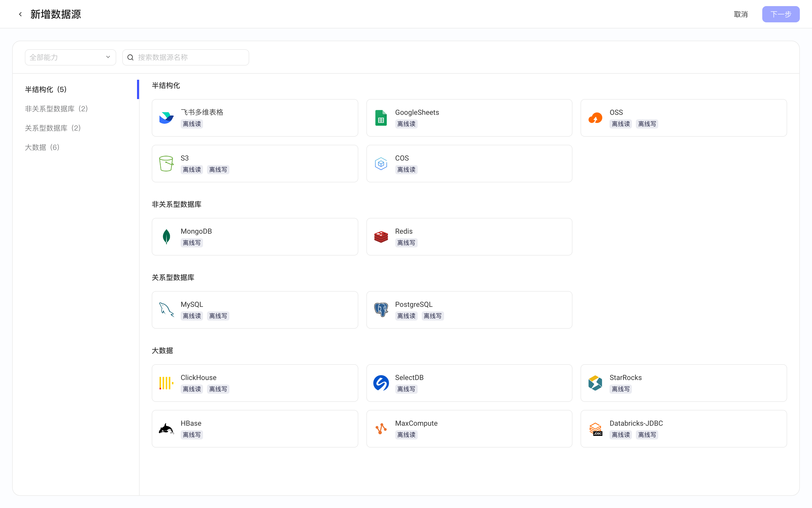Focus the 搜索数据源名称 search field
The width and height of the screenshot is (812, 508).
click(185, 57)
